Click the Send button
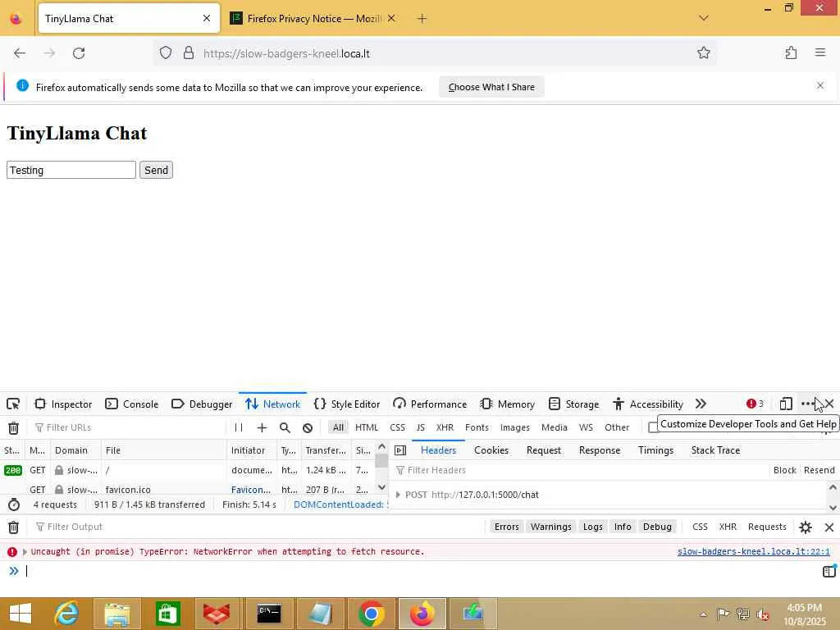 pyautogui.click(x=156, y=171)
